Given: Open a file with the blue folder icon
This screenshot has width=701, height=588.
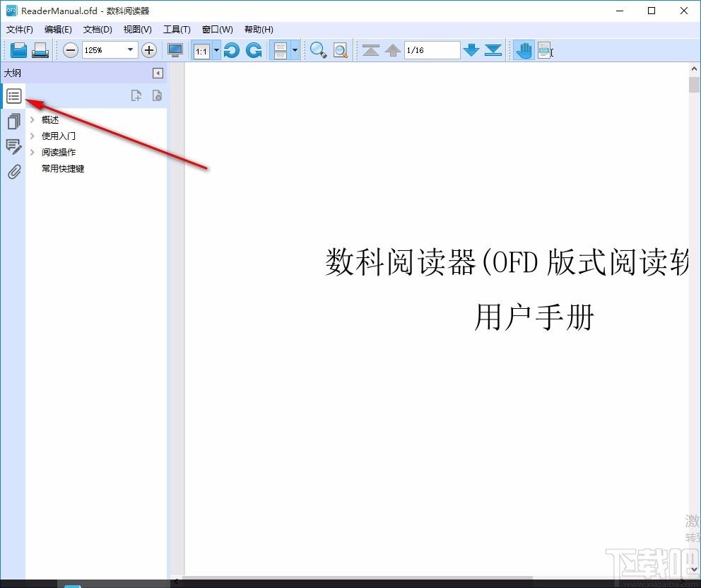Looking at the screenshot, I should click(x=18, y=50).
